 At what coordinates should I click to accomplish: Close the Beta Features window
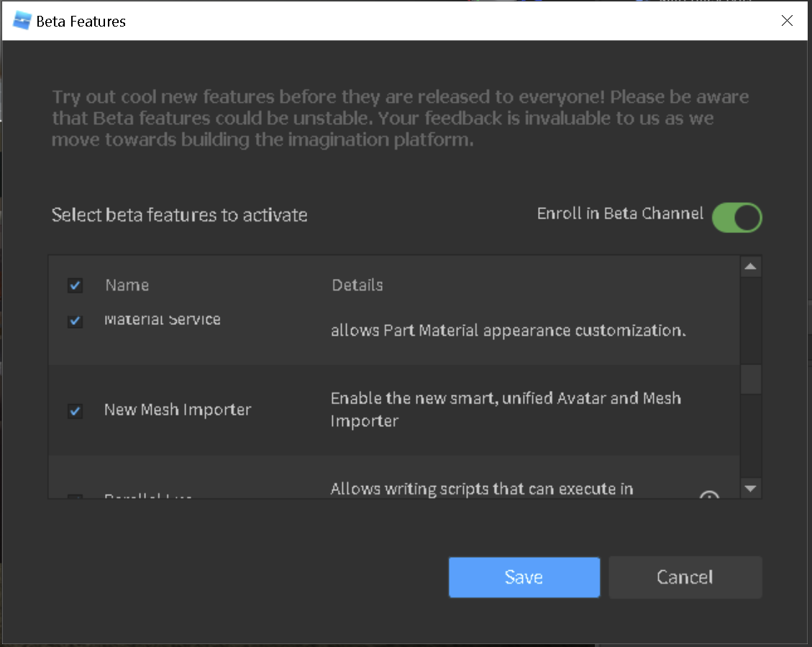787,20
